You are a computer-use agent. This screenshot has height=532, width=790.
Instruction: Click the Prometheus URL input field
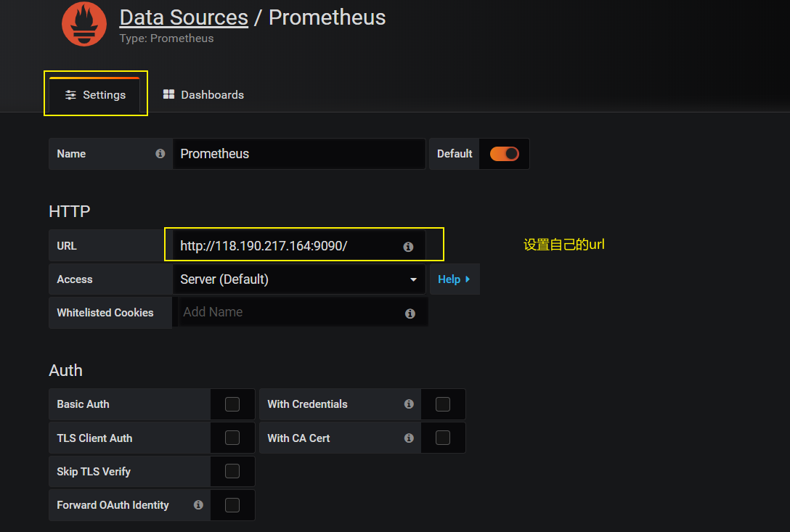[x=287, y=246]
